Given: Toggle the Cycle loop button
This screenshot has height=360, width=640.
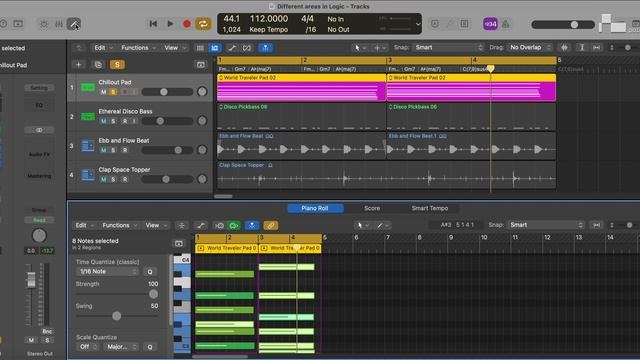Looking at the screenshot, I should pos(203,24).
